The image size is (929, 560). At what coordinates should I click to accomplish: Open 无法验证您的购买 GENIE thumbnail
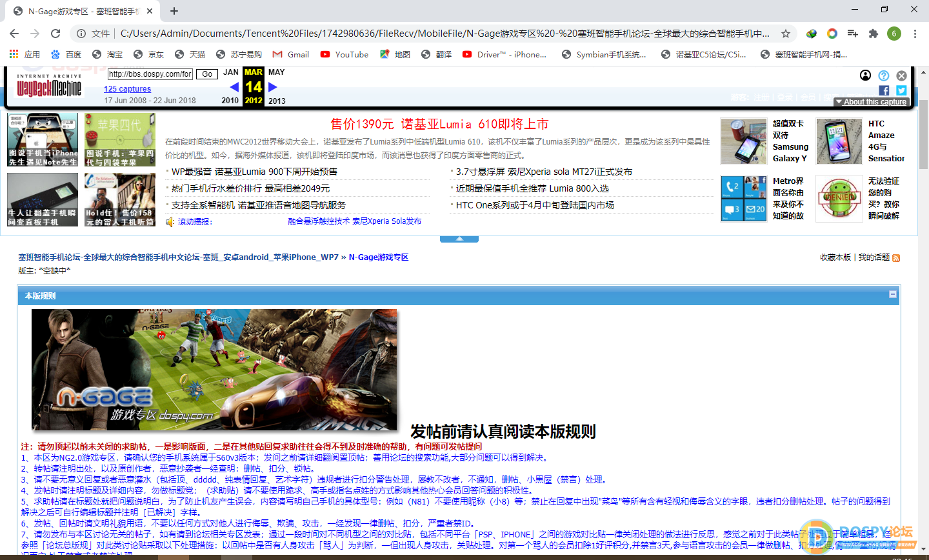tap(839, 199)
